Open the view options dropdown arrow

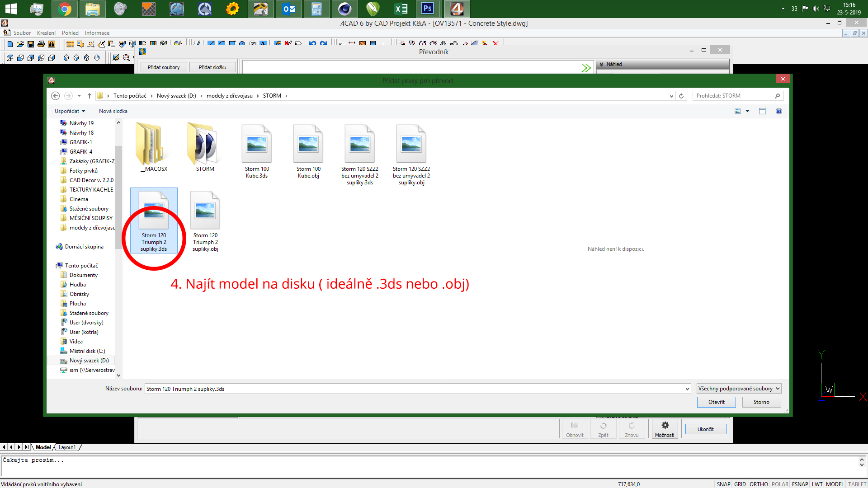coord(747,111)
